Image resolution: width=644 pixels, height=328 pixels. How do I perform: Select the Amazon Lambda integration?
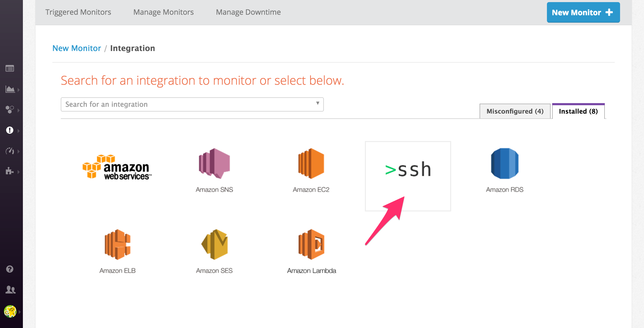click(x=311, y=245)
